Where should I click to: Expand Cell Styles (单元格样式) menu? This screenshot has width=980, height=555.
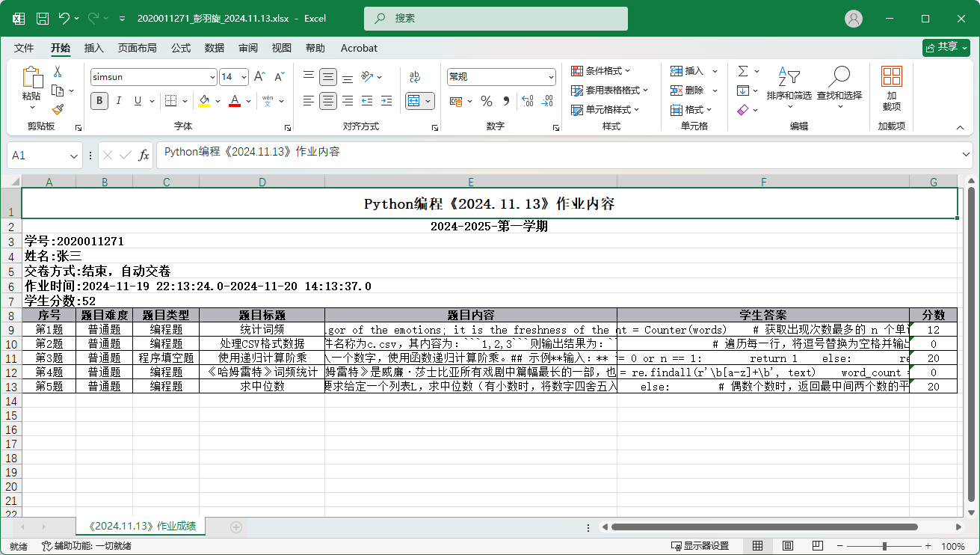605,109
